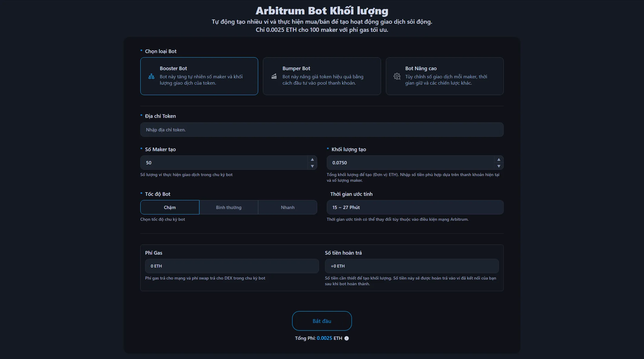Viewport: 644px width, 359px height.
Task: Select the Booster Bot card
Action: [x=199, y=76]
